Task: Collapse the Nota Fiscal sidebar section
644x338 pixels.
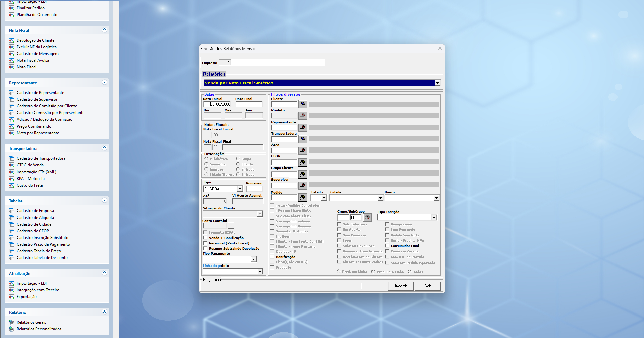Action: click(x=104, y=30)
